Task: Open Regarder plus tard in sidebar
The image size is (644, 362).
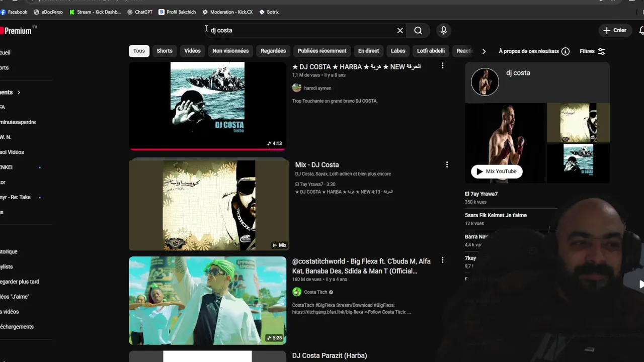Action: point(20,282)
